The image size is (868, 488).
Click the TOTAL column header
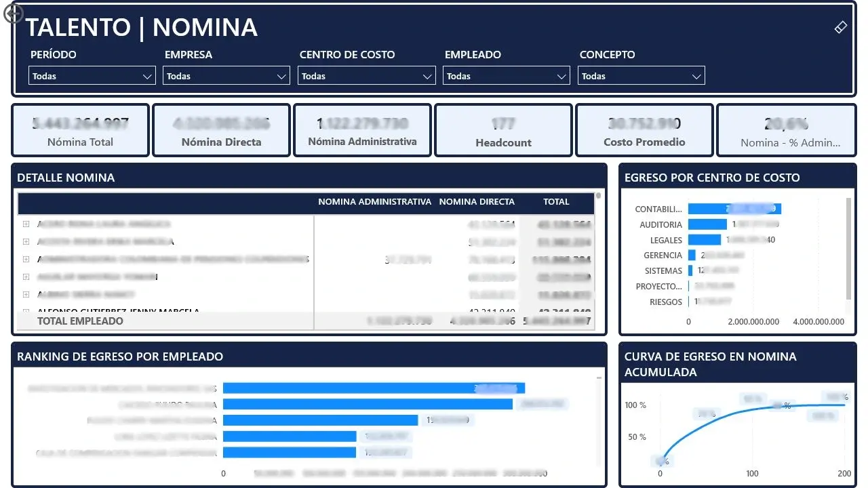(x=556, y=201)
